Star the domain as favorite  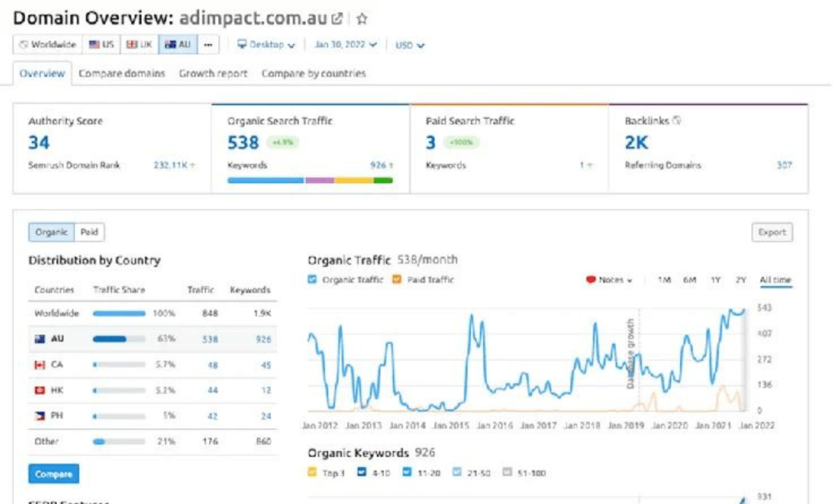point(362,18)
